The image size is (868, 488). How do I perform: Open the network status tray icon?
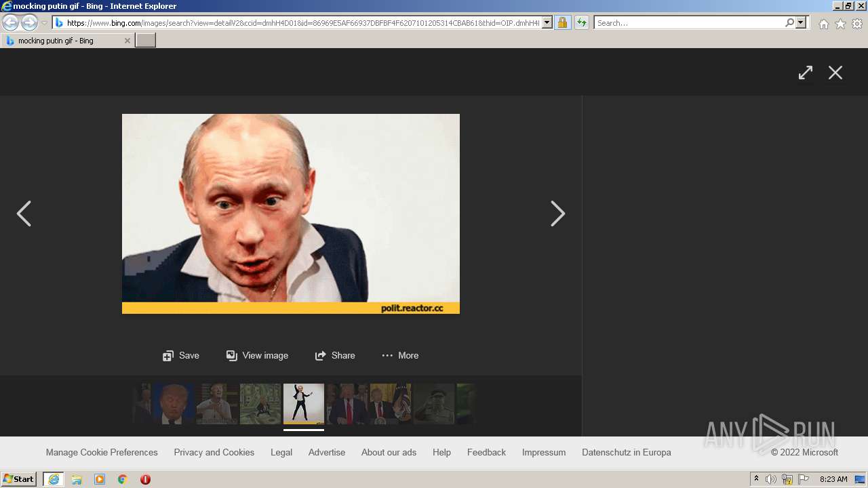(787, 479)
